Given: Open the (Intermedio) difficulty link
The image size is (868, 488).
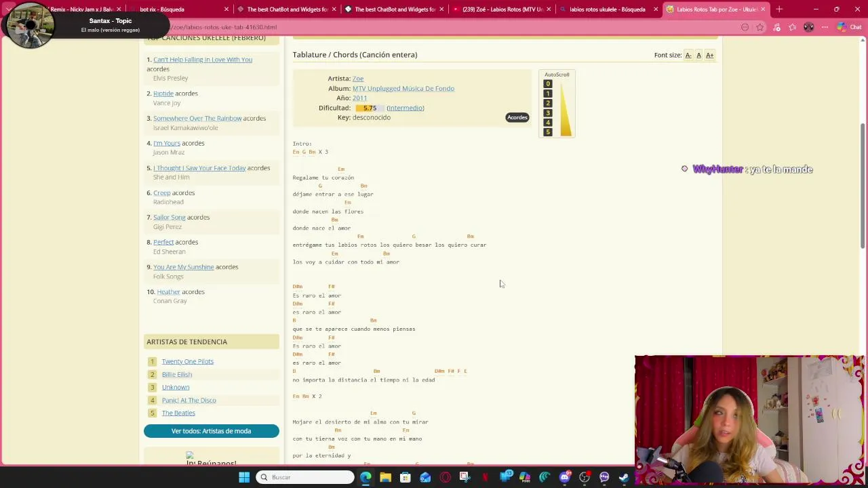Looking at the screenshot, I should (x=406, y=108).
